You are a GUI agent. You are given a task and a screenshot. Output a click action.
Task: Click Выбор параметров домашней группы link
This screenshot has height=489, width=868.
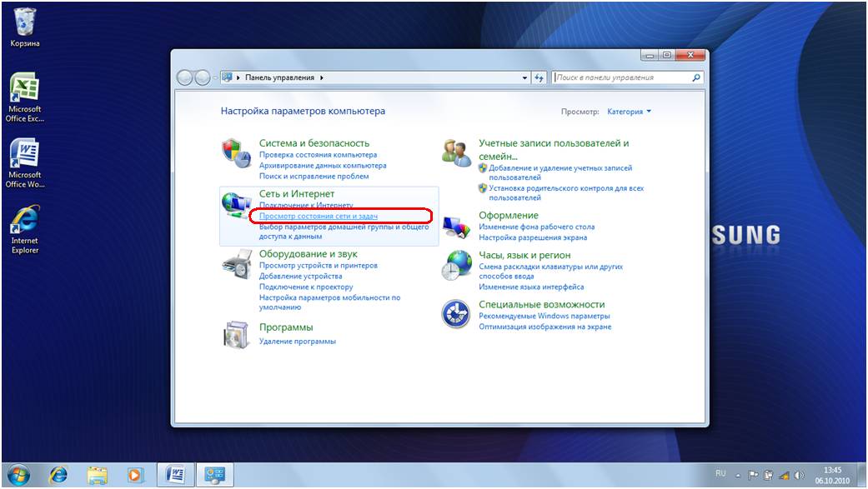tap(344, 232)
